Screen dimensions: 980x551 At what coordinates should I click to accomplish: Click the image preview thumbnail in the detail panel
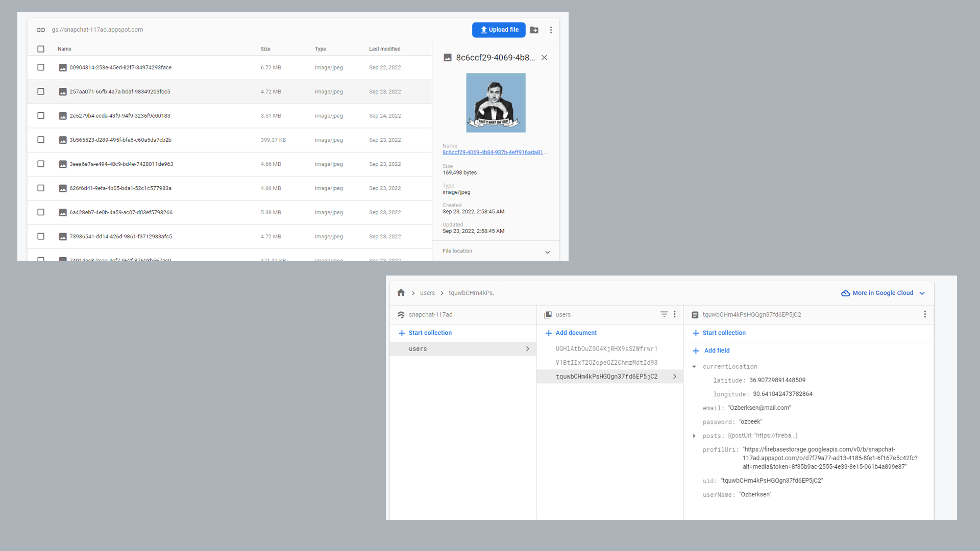point(495,102)
